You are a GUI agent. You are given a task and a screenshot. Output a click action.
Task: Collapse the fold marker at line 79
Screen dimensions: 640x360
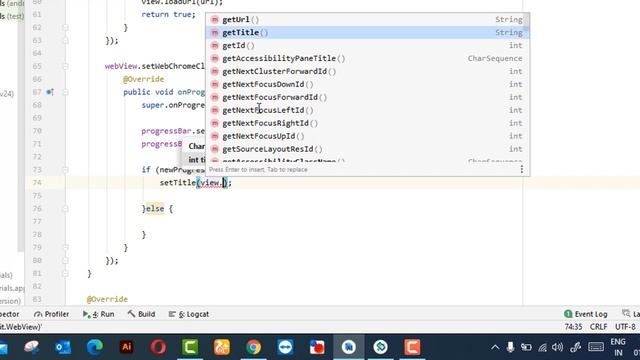[x=65, y=247]
